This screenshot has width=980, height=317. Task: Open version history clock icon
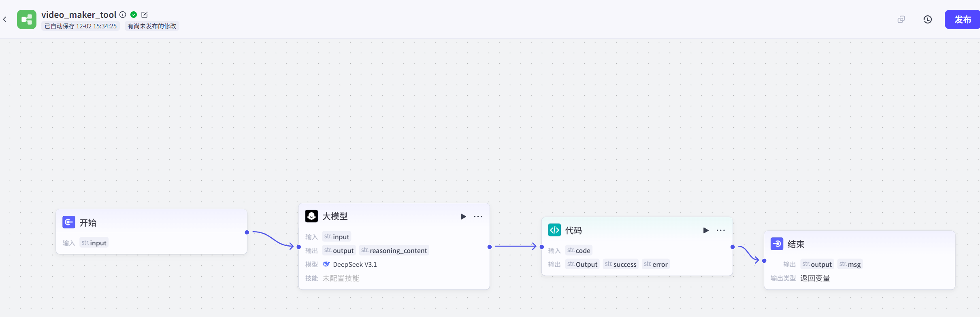pos(928,19)
